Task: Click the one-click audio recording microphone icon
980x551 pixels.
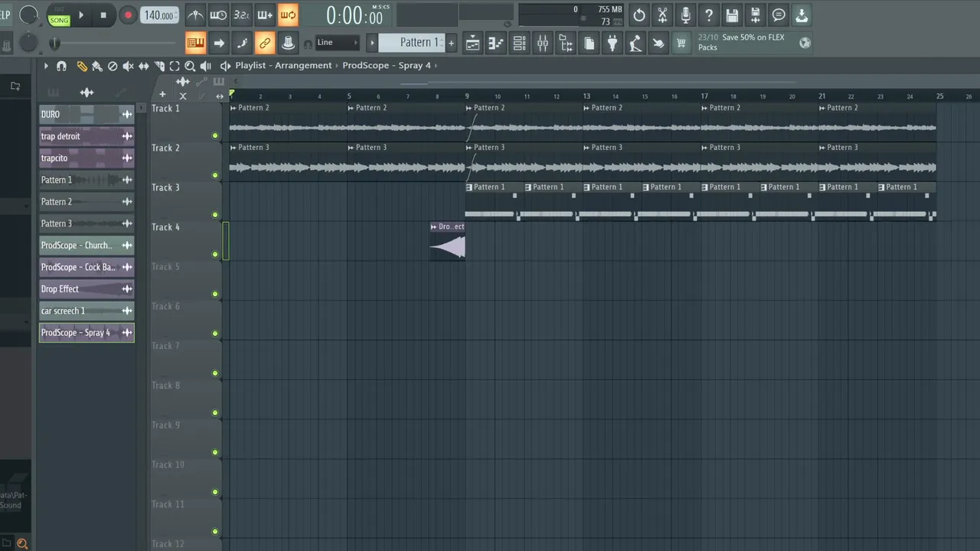Action: point(685,15)
